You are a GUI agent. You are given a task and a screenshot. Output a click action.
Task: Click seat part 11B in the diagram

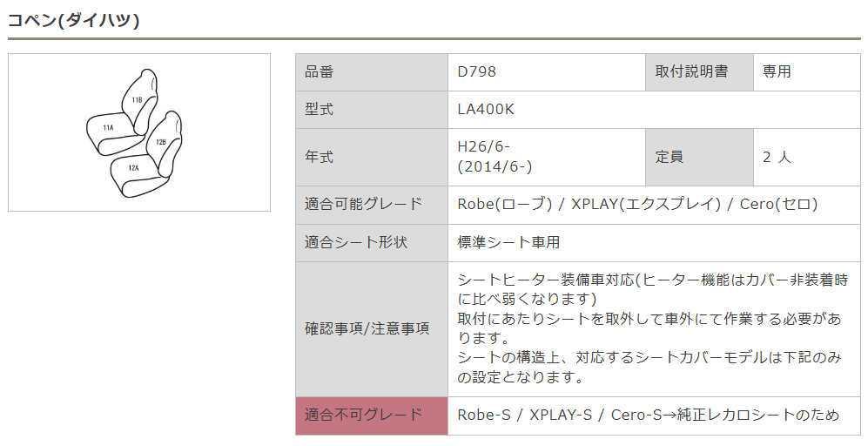(x=138, y=100)
